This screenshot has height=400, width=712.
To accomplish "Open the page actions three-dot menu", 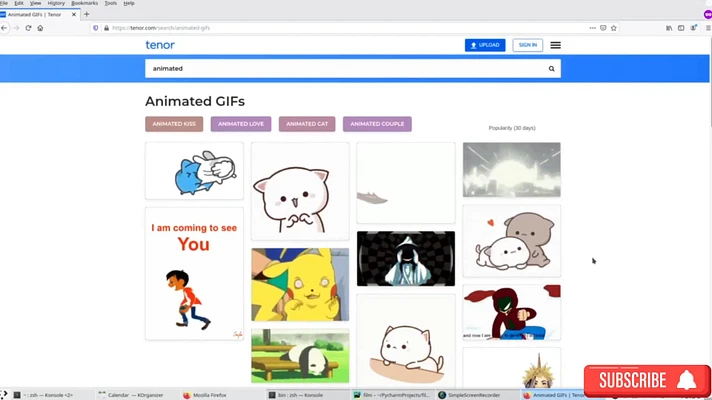I will pyautogui.click(x=593, y=28).
